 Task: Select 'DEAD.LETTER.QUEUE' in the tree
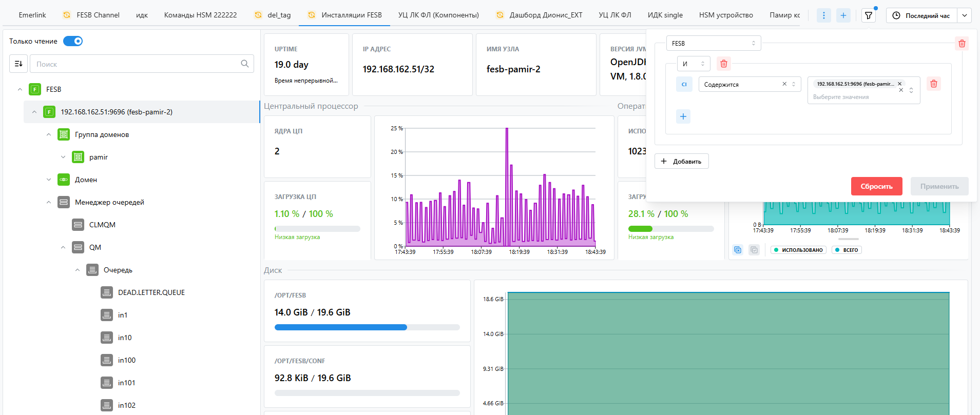[151, 292]
